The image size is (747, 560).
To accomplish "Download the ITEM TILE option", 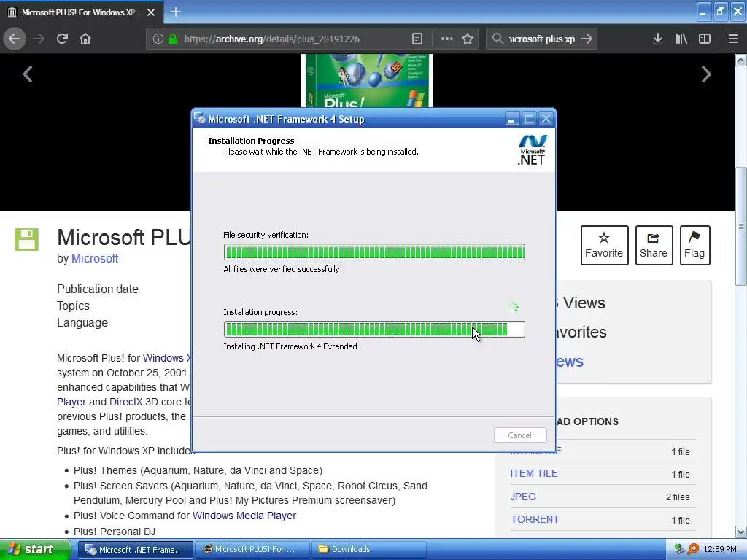I will click(533, 473).
